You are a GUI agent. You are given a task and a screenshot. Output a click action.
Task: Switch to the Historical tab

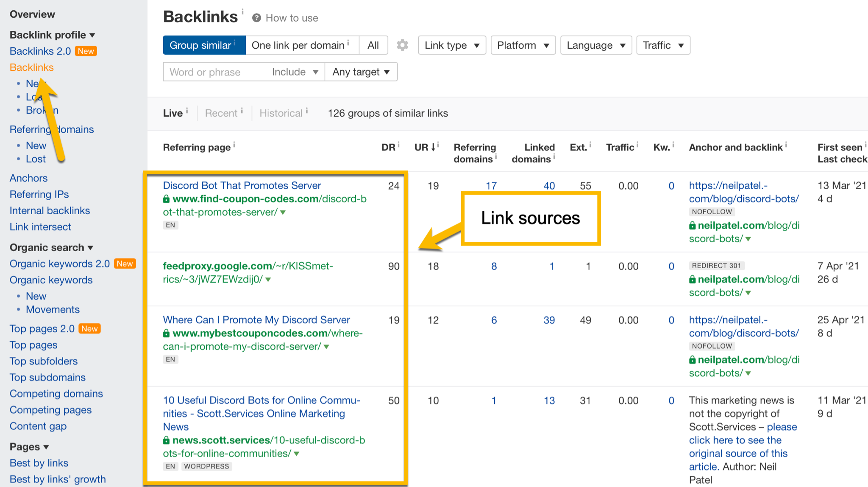(281, 113)
